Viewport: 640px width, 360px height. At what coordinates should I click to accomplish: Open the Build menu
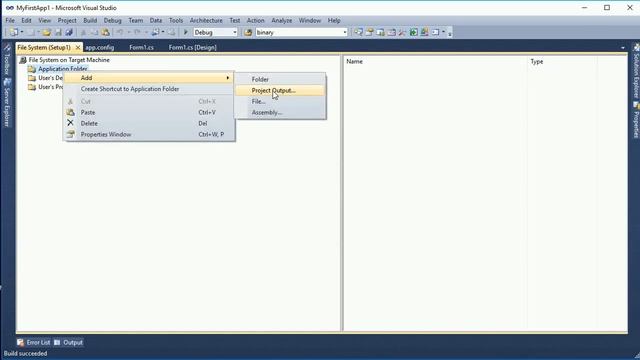pos(90,20)
